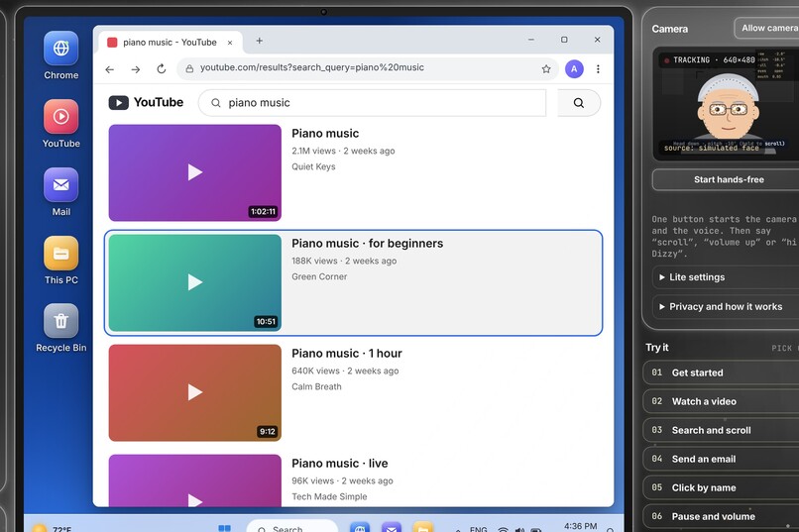Image resolution: width=799 pixels, height=532 pixels.
Task: Select 05 Click by name
Action: coord(721,487)
